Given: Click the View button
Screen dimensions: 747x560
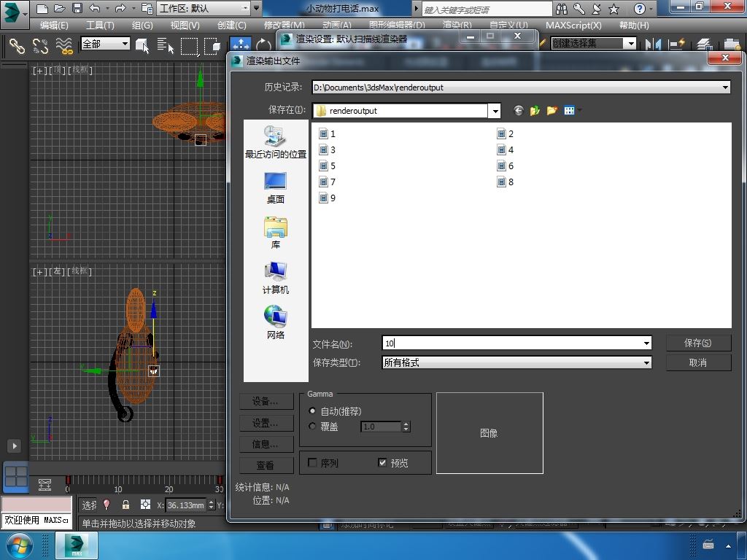Looking at the screenshot, I should [266, 465].
